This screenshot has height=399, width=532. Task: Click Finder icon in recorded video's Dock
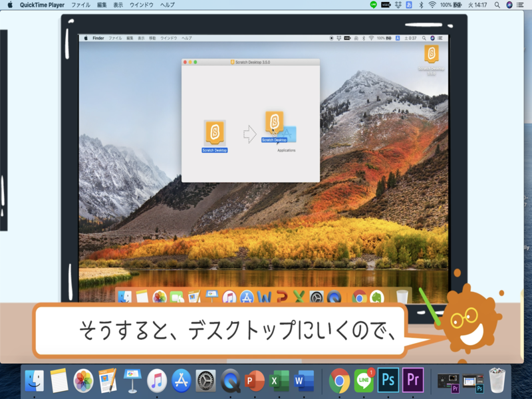[124, 297]
